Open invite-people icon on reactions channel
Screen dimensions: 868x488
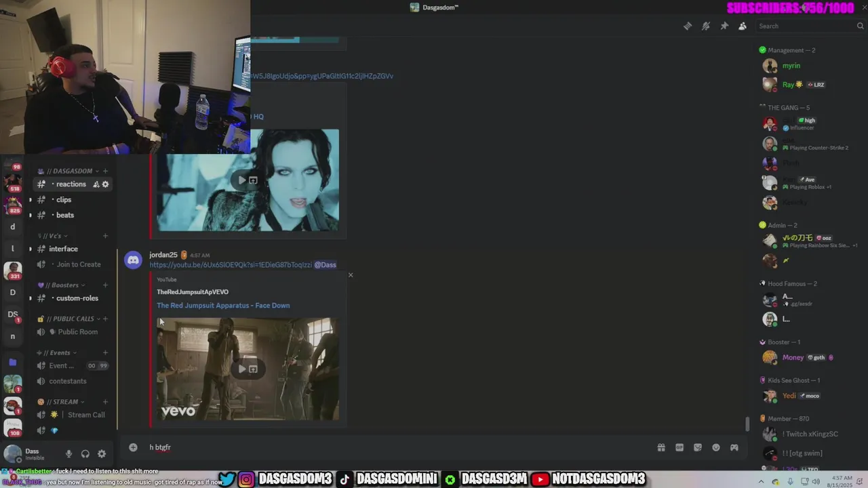point(96,184)
